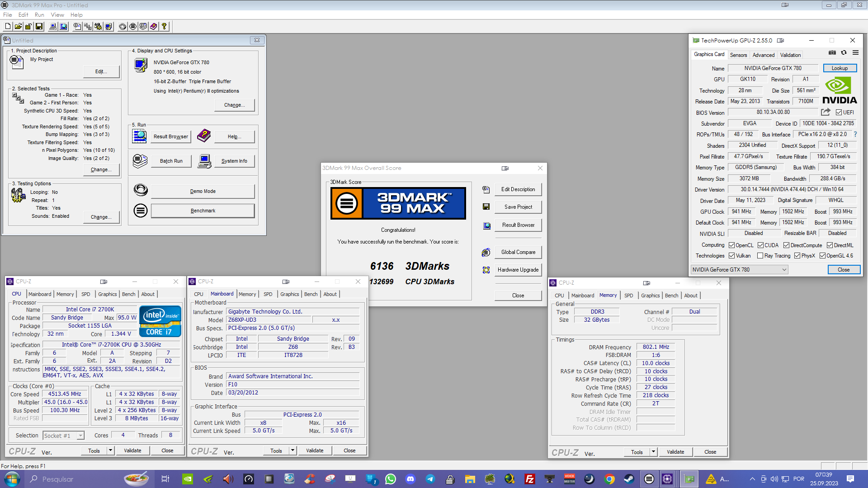Open the GPU-Z hamburger menu icon

[855, 53]
